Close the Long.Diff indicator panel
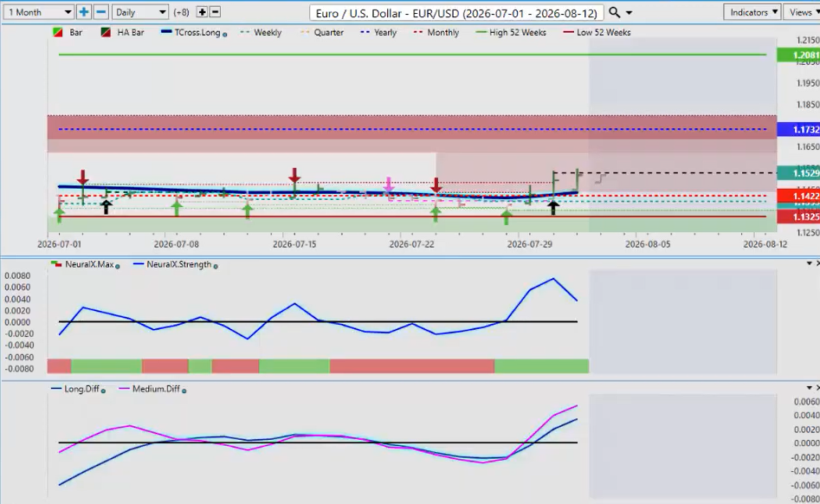Viewport: 820px width, 504px height. point(818,387)
